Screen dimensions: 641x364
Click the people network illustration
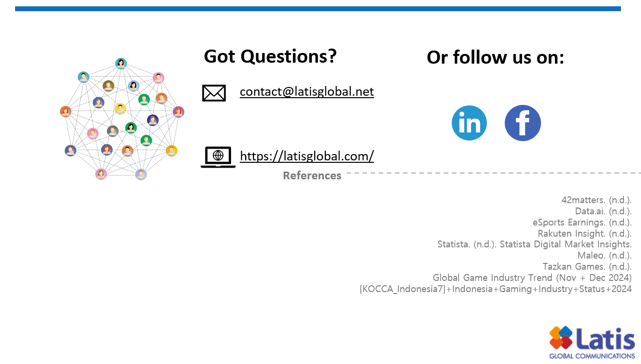(x=121, y=119)
